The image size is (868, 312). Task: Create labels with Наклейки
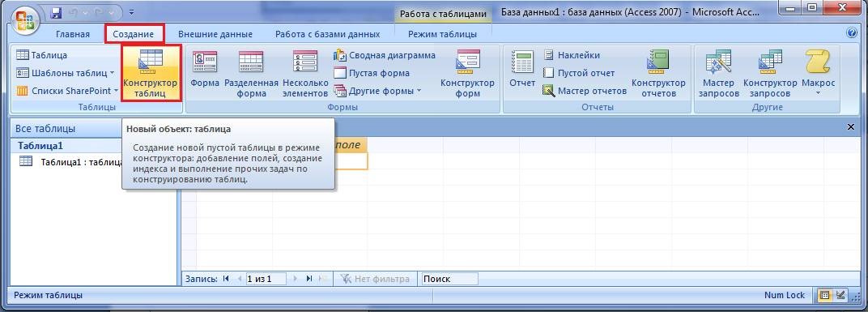coord(572,55)
